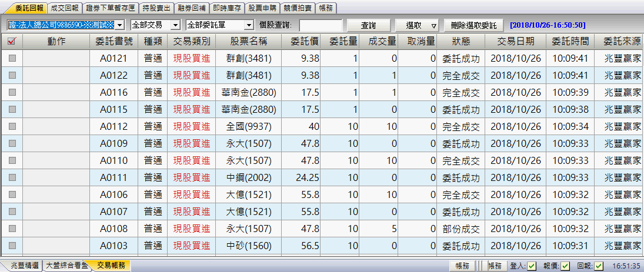Click the 報價 quote status indicator

[565, 266]
